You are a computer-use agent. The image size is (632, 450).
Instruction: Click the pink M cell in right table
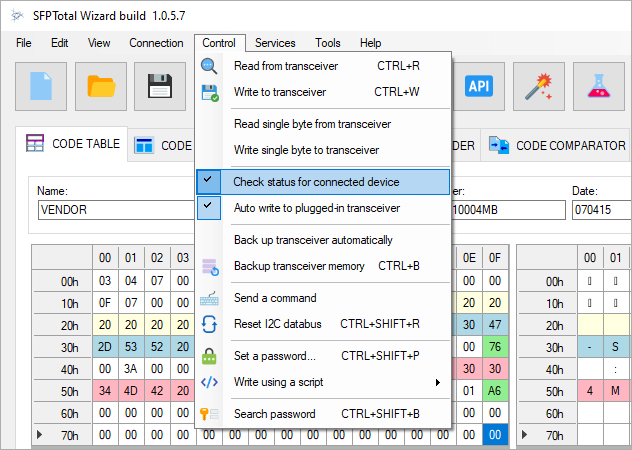(615, 391)
